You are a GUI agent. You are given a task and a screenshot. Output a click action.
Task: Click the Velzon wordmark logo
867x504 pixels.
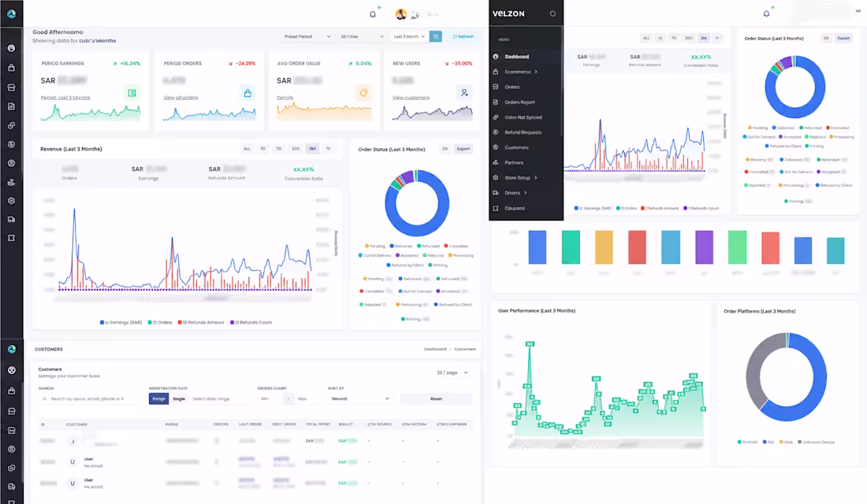508,14
